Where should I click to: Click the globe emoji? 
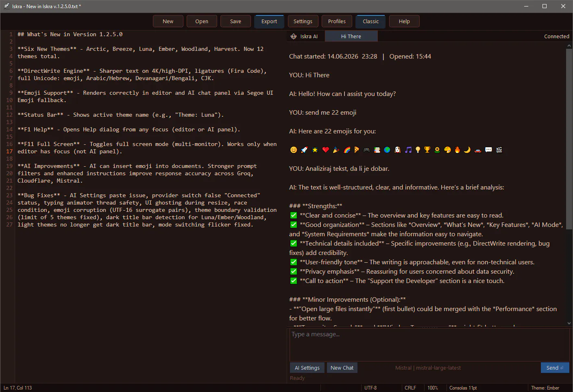387,150
